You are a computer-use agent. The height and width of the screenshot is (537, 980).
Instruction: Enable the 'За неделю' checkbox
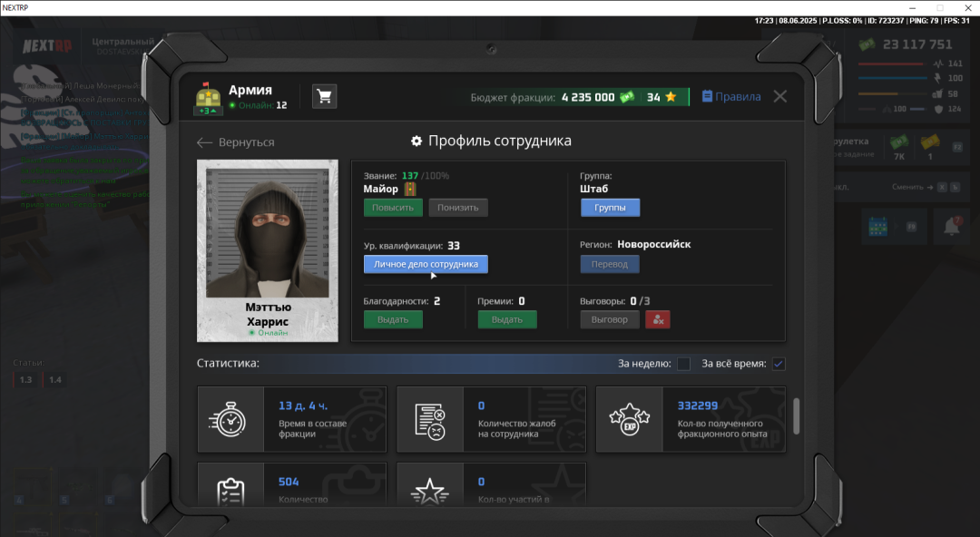[683, 364]
